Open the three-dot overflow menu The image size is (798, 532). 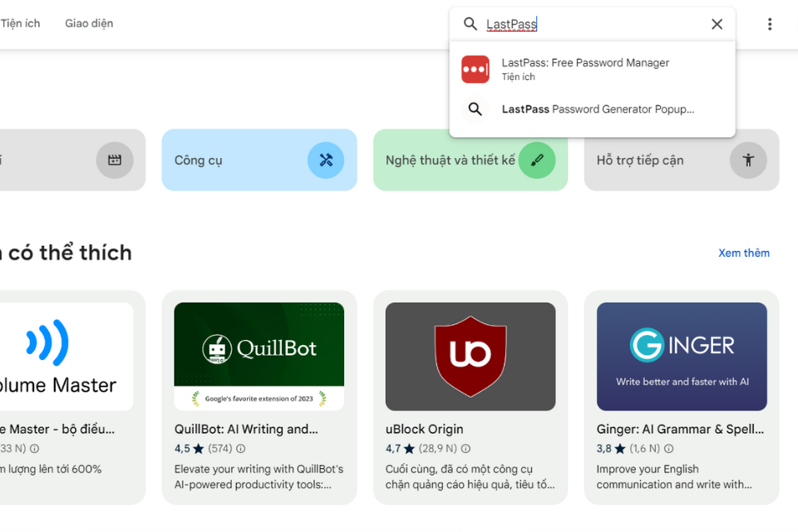point(770,24)
